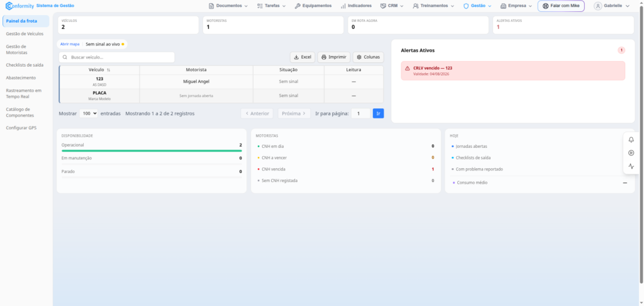
Task: Click the Motorista column header
Action: coord(196,70)
